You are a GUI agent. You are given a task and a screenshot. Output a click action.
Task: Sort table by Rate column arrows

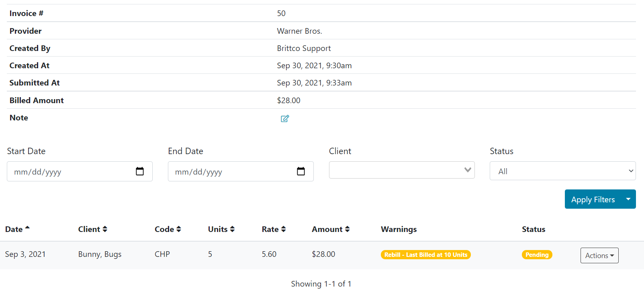pos(283,229)
